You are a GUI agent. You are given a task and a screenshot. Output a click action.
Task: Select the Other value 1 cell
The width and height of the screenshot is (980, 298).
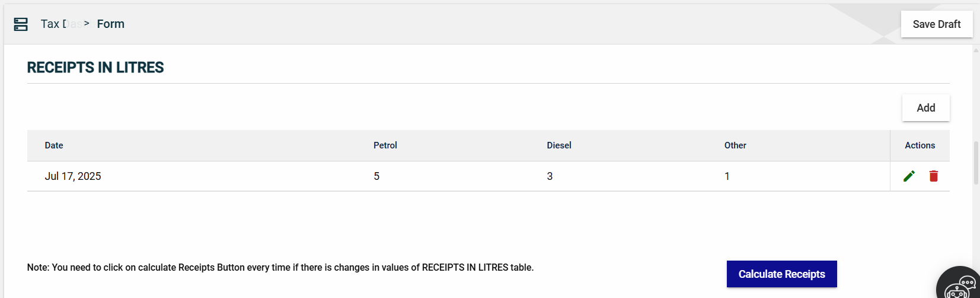(x=727, y=176)
